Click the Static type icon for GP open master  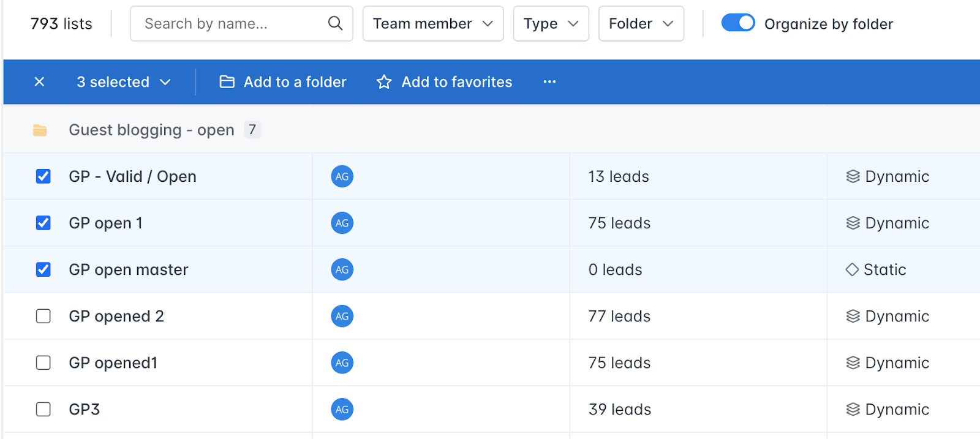852,269
